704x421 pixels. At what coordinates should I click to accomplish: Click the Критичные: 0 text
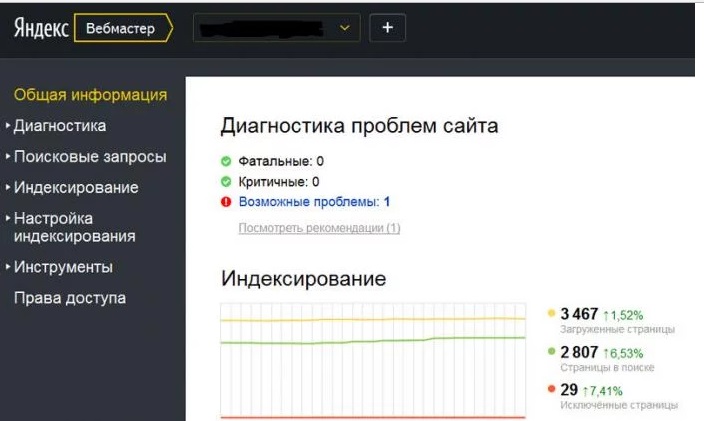(x=278, y=182)
